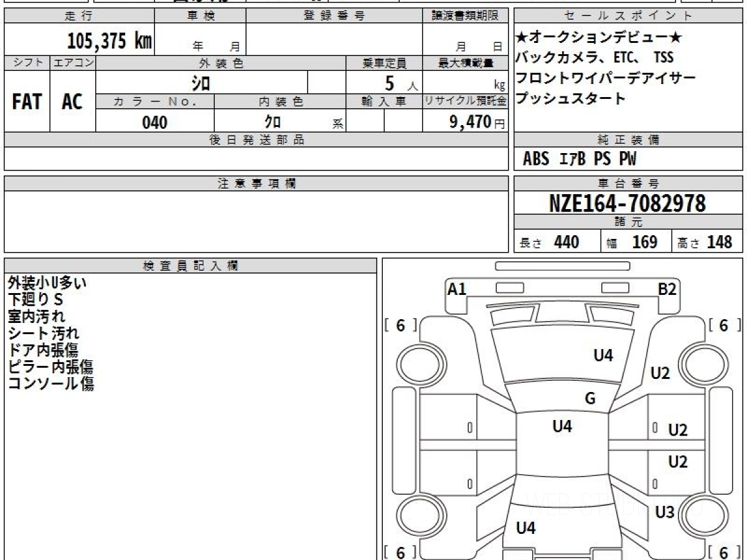747x560 pixels.
Task: Click the G mark on the windshield
Action: click(590, 398)
